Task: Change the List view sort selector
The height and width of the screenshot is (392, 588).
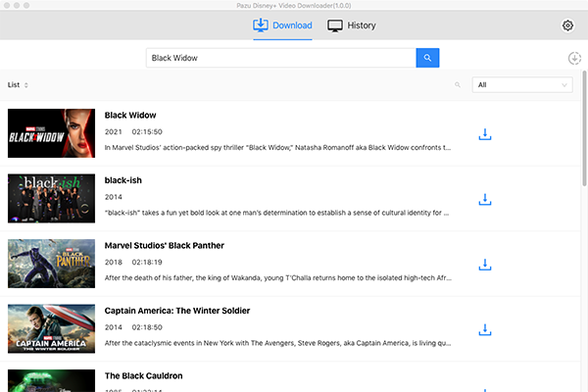Action: [x=18, y=85]
